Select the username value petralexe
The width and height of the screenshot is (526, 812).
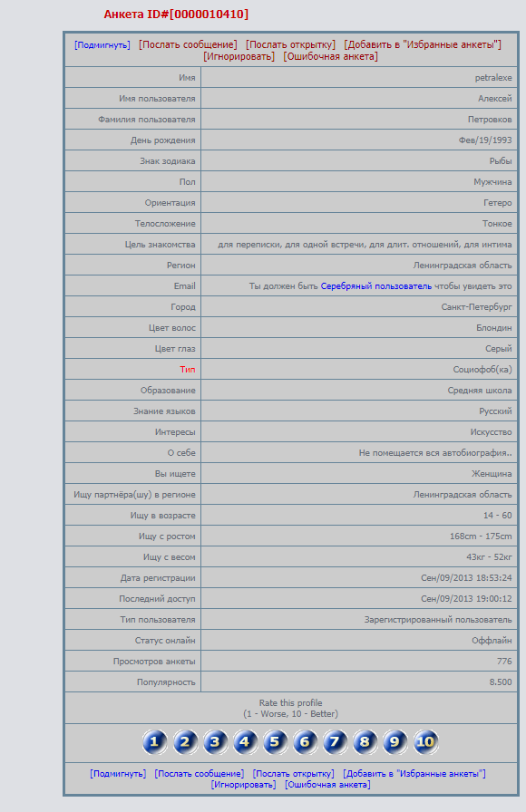(x=493, y=78)
